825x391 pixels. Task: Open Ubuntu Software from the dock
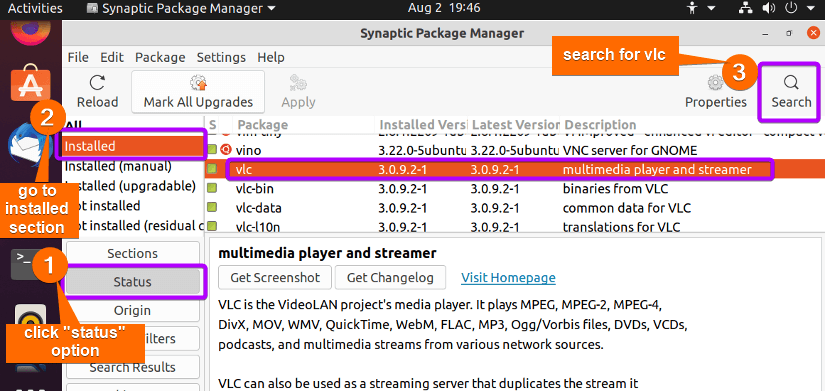[x=31, y=84]
